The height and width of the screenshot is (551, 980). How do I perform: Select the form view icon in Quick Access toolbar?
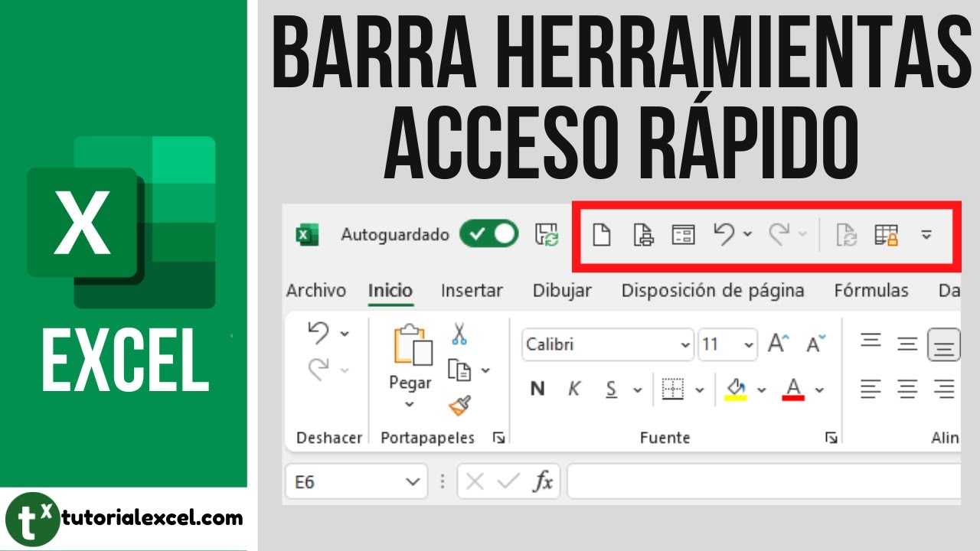(684, 235)
